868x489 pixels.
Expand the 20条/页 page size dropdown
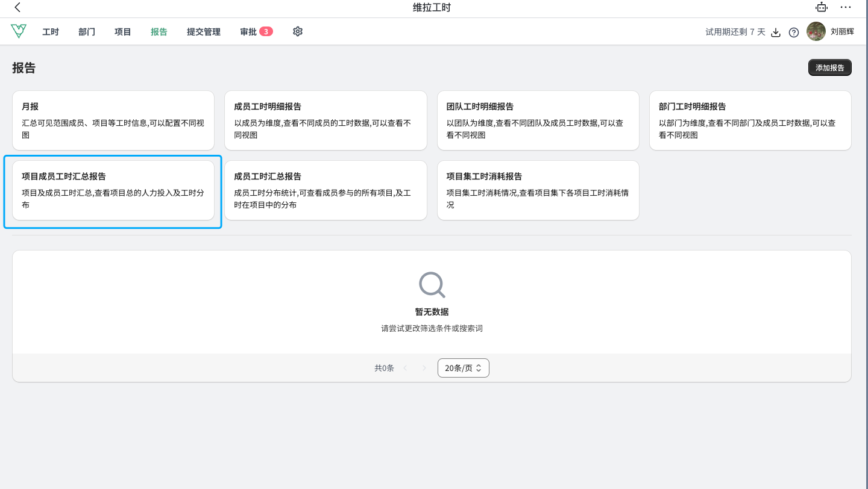pos(463,368)
